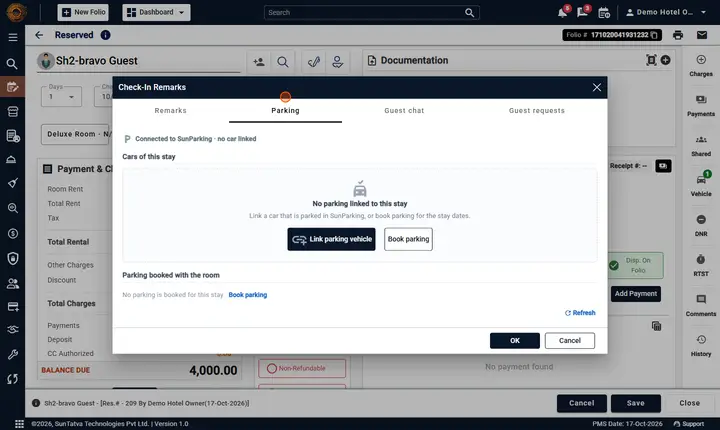Open the reservation edit sidebar icon
Image resolution: width=720 pixels, height=430 pixels.
(x=12, y=87)
